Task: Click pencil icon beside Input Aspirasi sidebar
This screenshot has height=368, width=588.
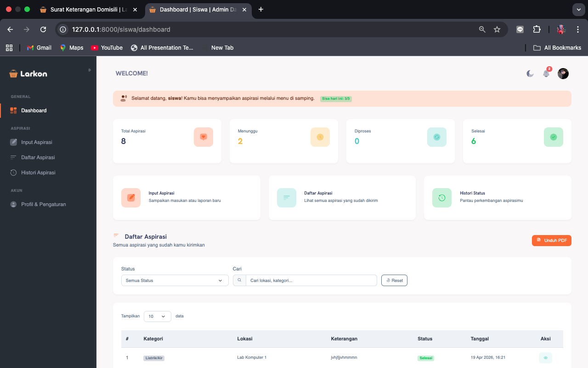Action: (13, 142)
